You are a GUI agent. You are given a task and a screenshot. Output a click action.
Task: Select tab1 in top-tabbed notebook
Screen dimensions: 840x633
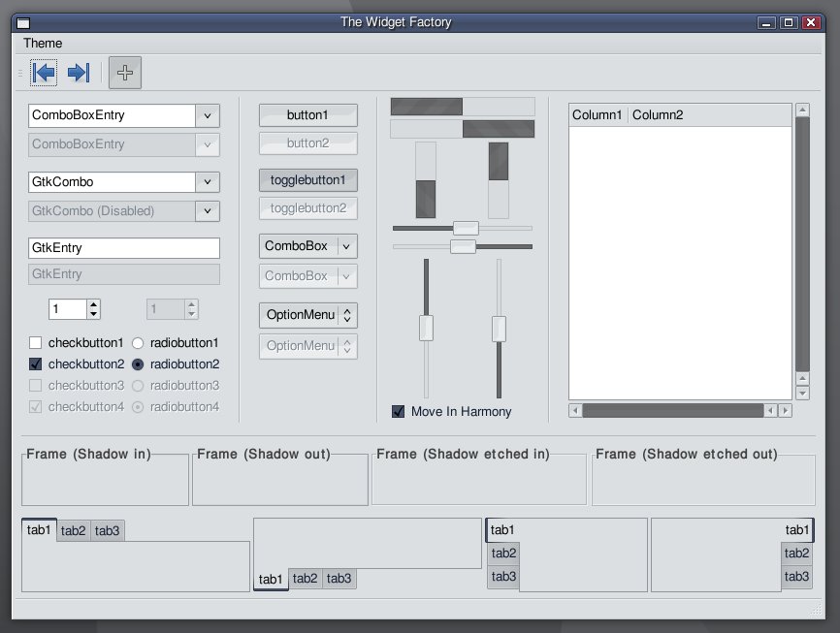(39, 529)
